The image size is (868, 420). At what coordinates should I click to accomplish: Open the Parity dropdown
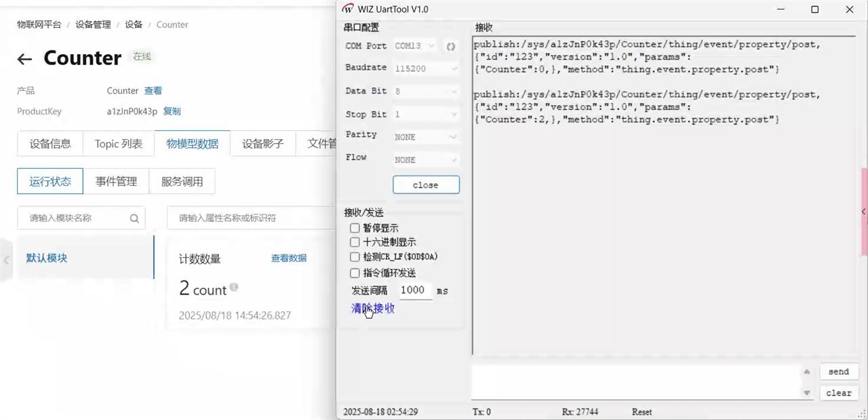coord(426,137)
